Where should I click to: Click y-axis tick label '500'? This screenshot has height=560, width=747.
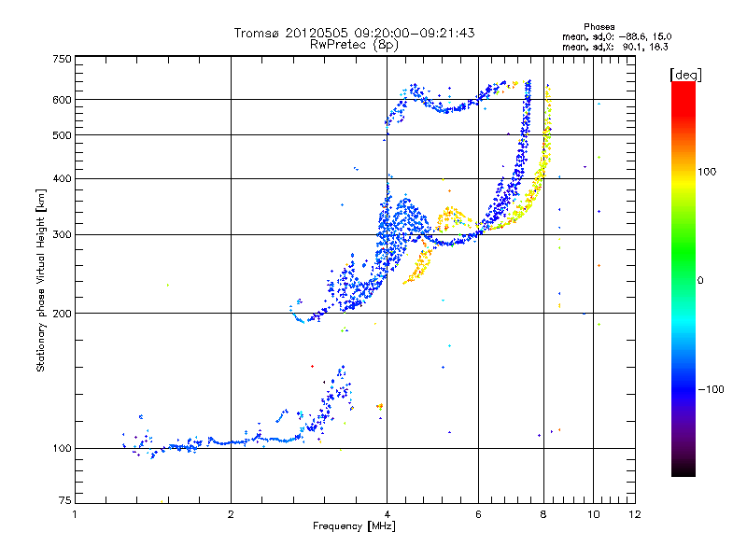[62, 135]
